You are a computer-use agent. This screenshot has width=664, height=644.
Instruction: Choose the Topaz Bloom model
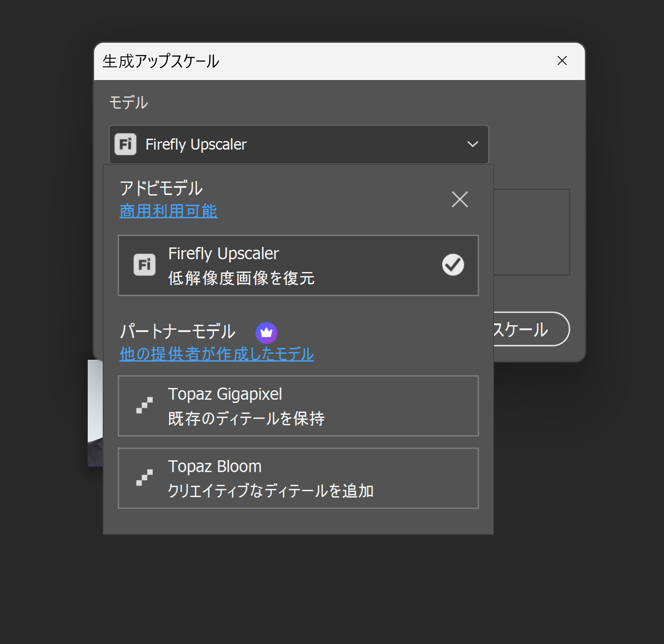pyautogui.click(x=298, y=478)
